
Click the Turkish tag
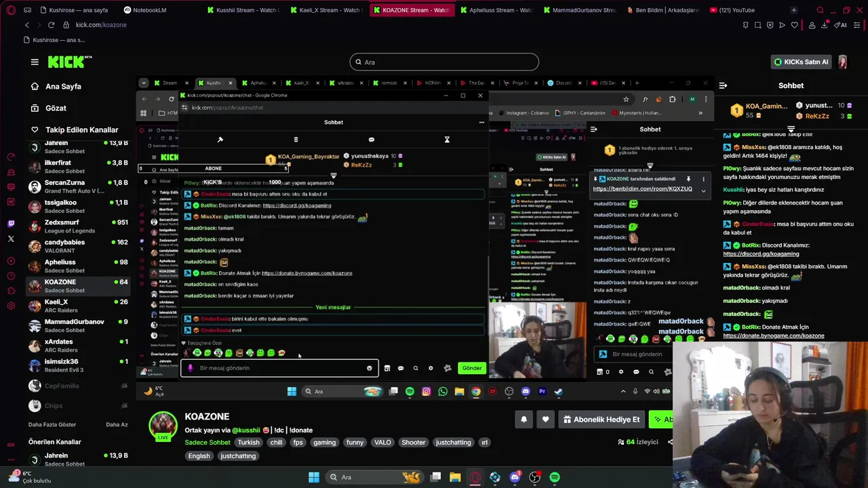point(248,443)
